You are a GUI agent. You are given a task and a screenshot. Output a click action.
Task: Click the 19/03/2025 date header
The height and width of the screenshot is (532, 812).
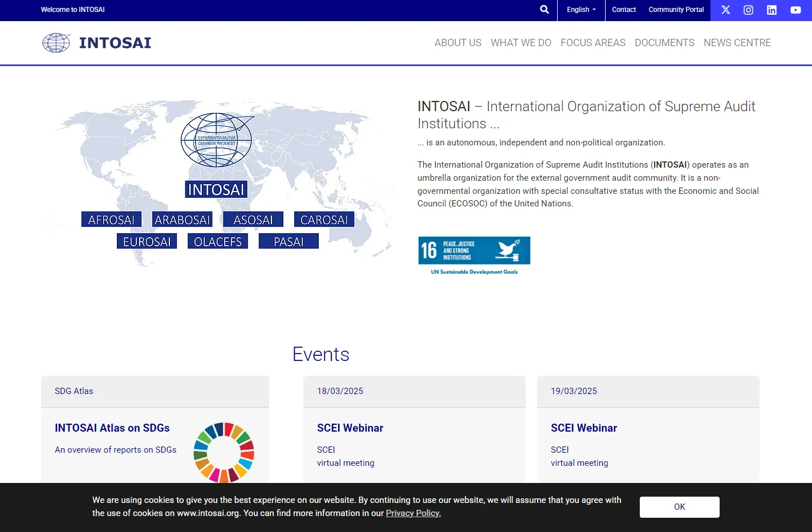[648, 391]
